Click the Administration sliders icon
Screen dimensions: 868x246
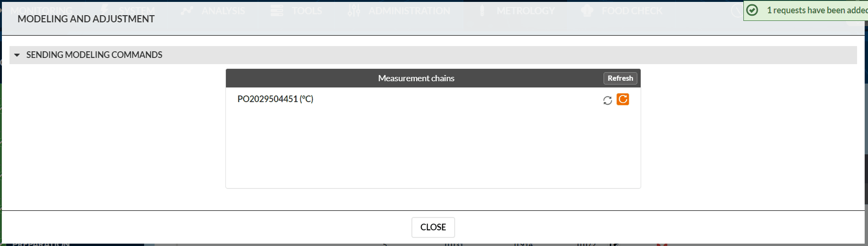click(353, 10)
